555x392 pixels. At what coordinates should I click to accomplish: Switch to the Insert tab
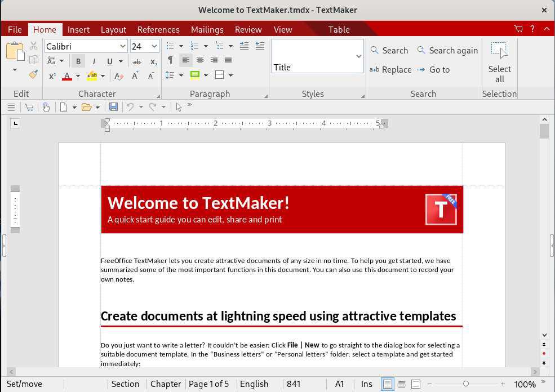click(78, 30)
